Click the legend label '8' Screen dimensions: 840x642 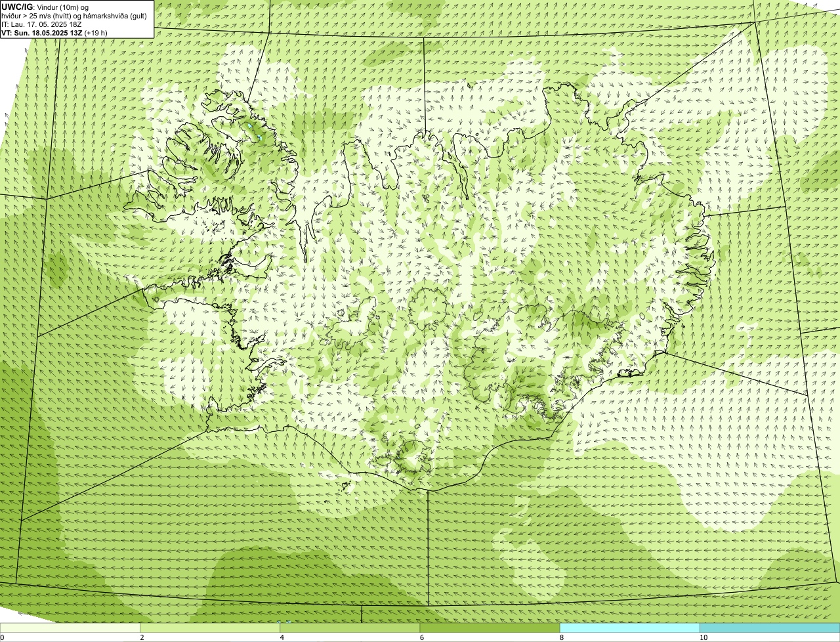pyautogui.click(x=562, y=637)
